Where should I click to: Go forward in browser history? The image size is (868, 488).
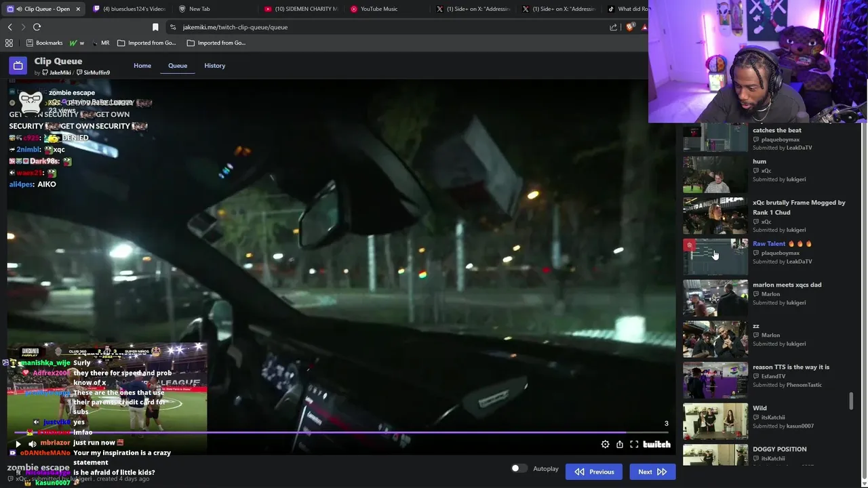pyautogui.click(x=23, y=27)
